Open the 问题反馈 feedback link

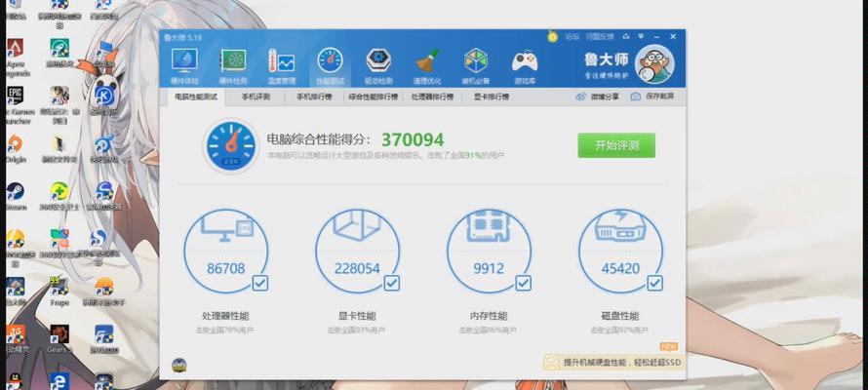[x=600, y=36]
